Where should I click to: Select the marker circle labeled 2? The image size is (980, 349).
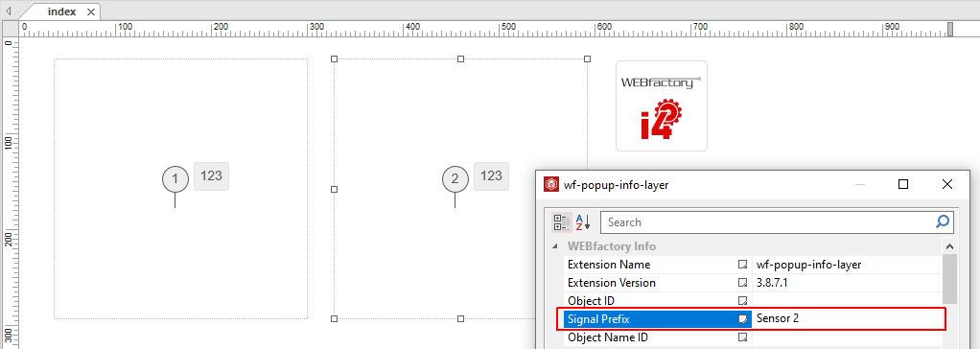click(455, 179)
